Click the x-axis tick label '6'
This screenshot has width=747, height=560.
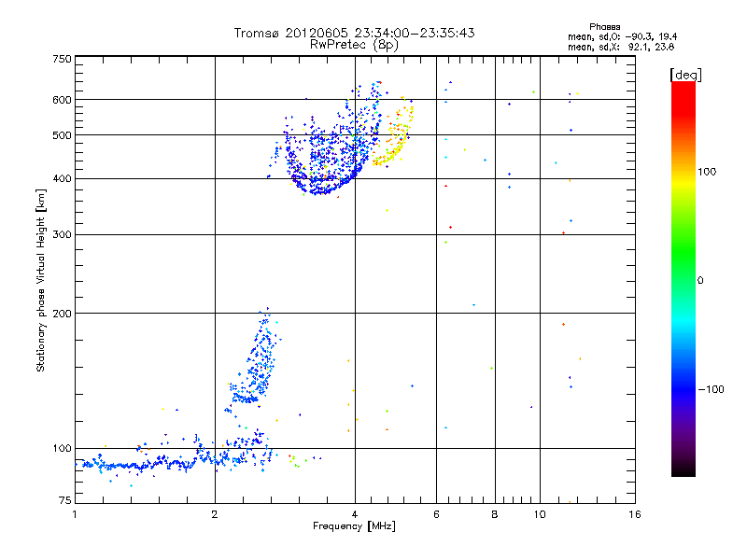pyautogui.click(x=436, y=514)
